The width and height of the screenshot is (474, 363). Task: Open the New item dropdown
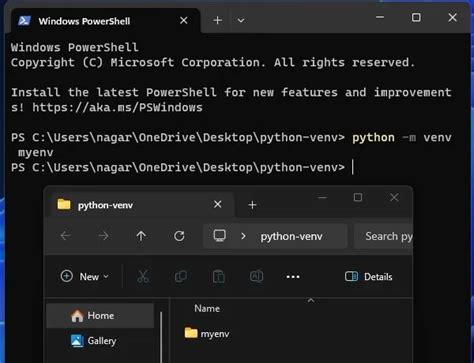tap(85, 276)
